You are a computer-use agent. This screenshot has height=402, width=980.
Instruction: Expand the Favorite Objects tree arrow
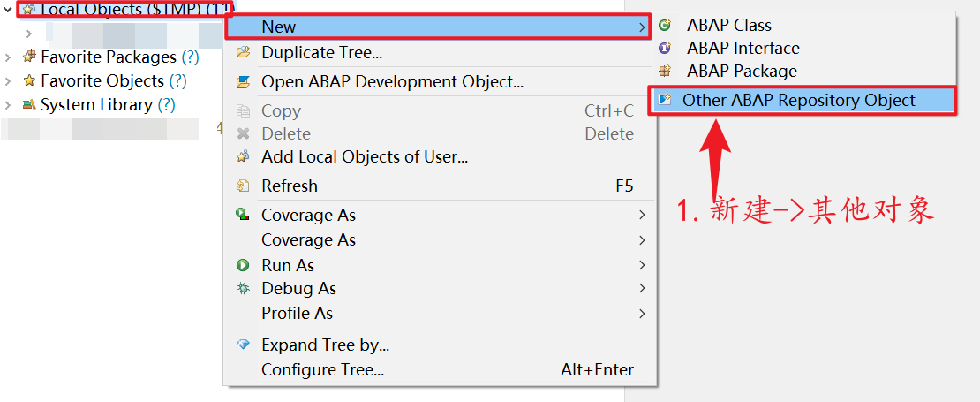tap(7, 81)
